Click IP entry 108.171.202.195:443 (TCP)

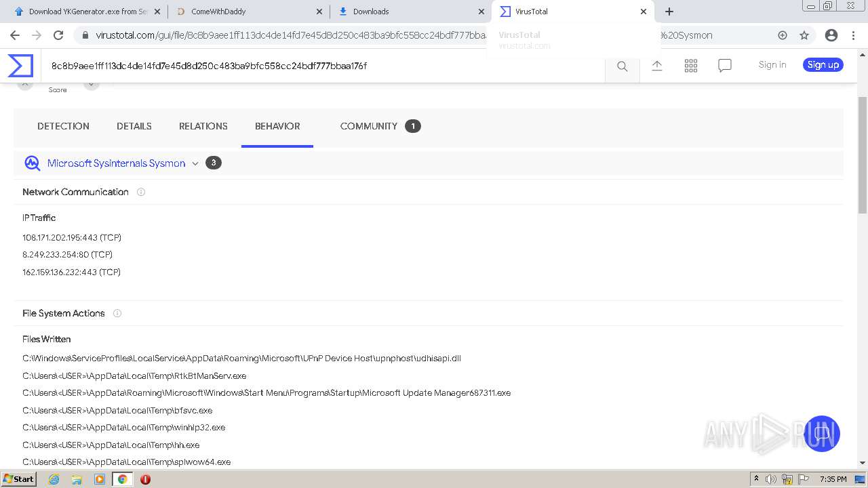pyautogui.click(x=72, y=237)
